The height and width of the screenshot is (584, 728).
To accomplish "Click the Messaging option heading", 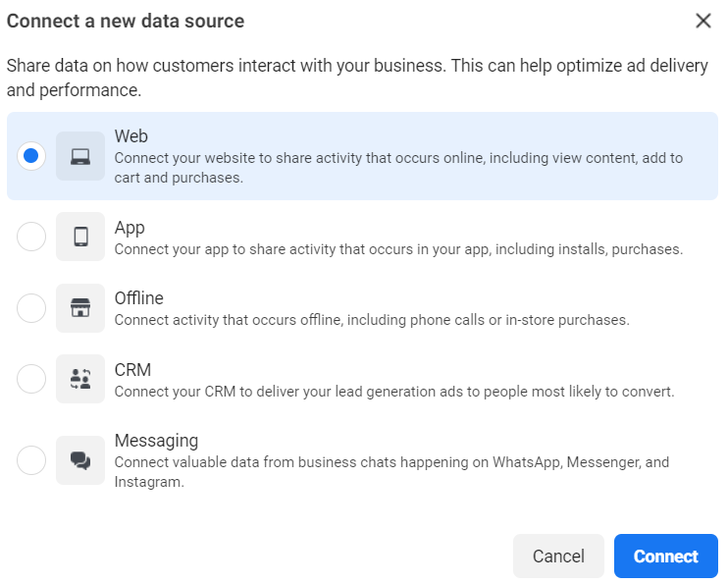I will (156, 441).
